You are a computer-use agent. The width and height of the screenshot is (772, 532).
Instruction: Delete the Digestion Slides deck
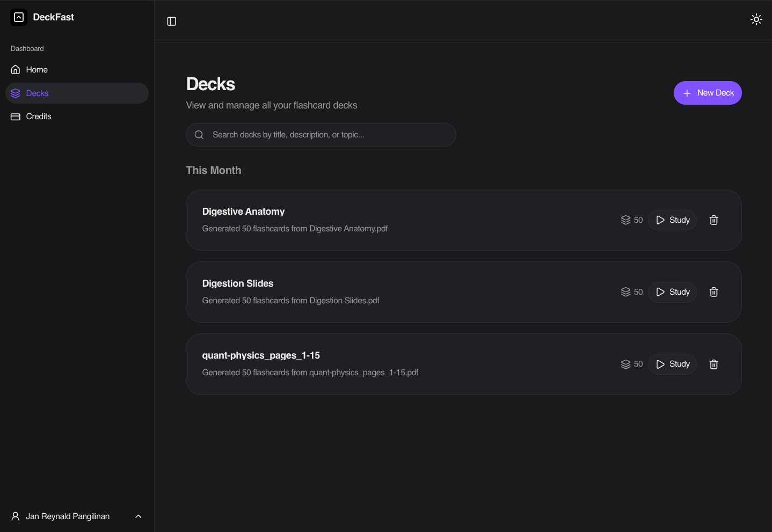(x=713, y=292)
